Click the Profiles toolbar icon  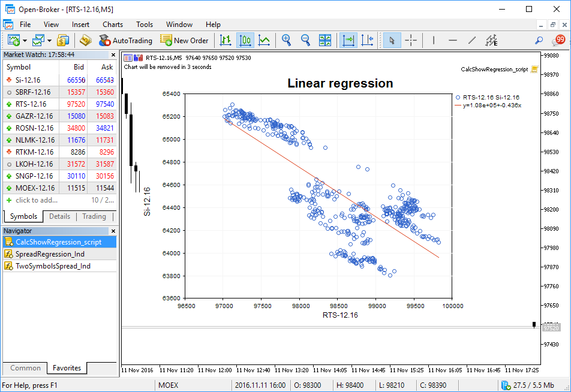(x=38, y=40)
